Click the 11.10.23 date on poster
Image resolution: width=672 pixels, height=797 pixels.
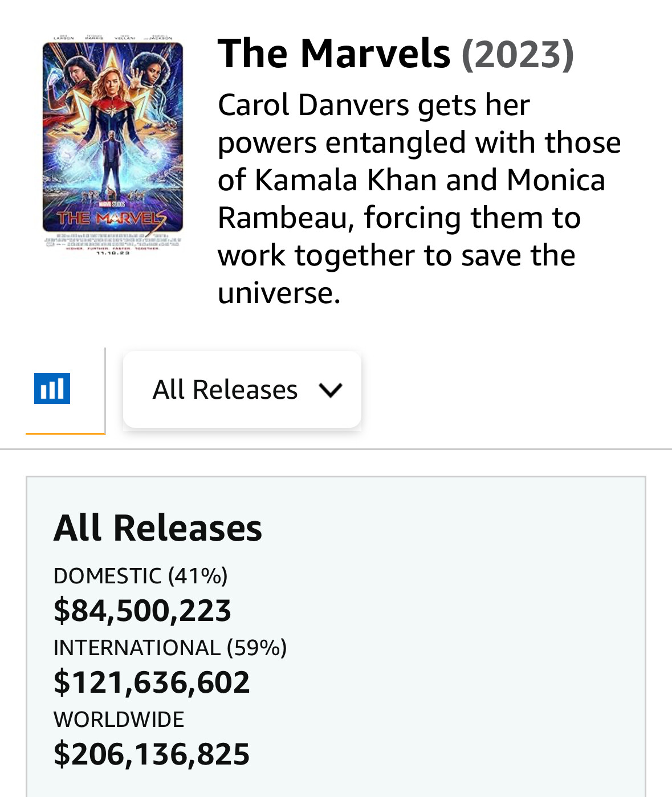point(113,252)
